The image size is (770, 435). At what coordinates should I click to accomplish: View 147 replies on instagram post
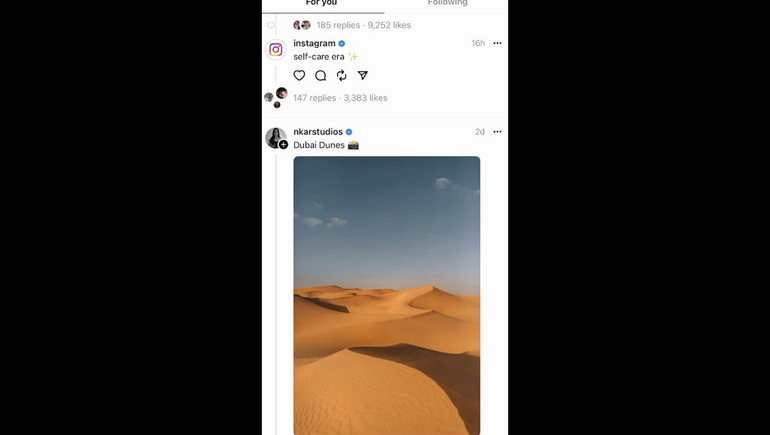tap(314, 98)
